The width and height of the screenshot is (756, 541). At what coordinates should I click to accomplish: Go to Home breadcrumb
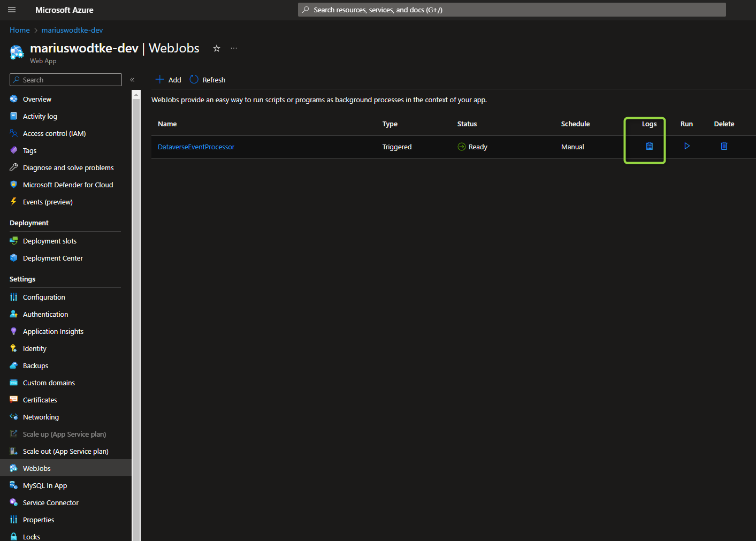click(x=20, y=31)
